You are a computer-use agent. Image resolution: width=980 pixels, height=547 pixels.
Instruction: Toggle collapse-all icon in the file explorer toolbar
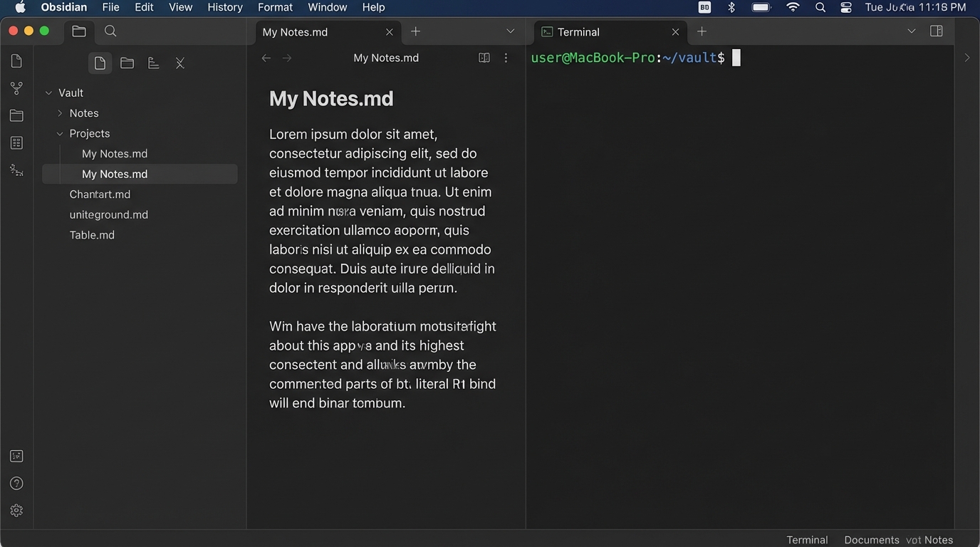coord(180,63)
